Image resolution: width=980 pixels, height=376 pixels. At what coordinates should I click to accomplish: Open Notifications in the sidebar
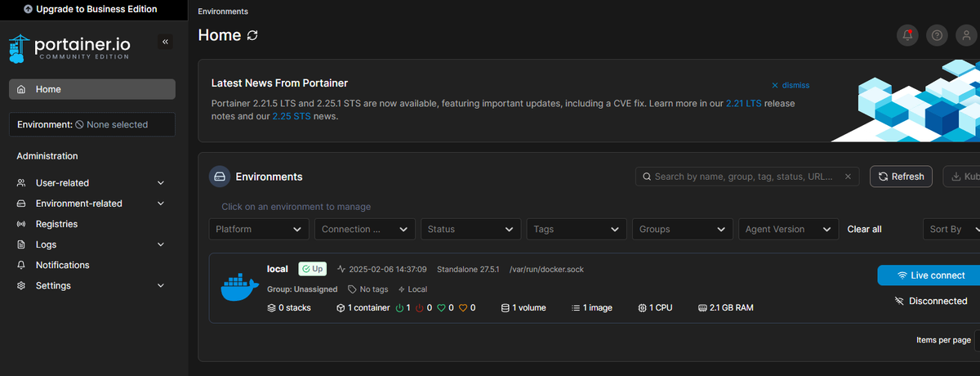[62, 265]
